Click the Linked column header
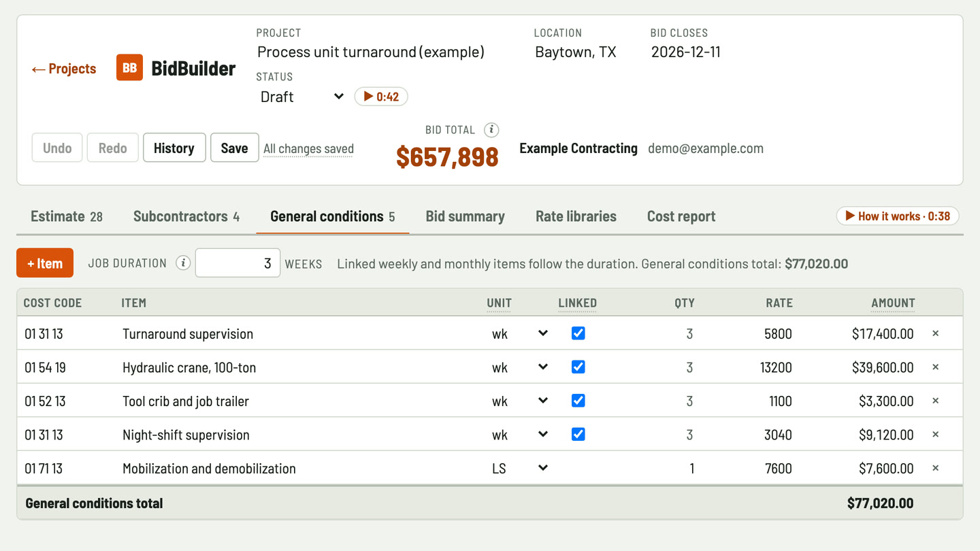Viewport: 980px width, 551px height. [x=577, y=303]
